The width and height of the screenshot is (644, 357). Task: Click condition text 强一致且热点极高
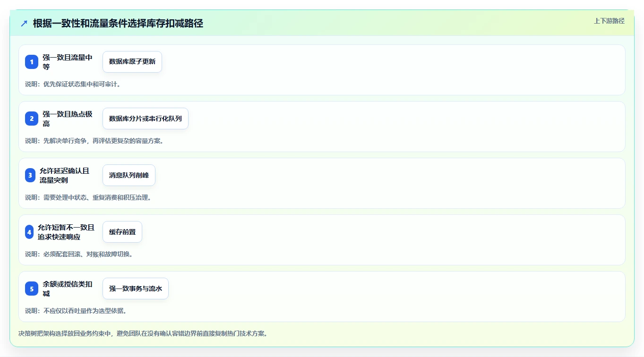(68, 119)
